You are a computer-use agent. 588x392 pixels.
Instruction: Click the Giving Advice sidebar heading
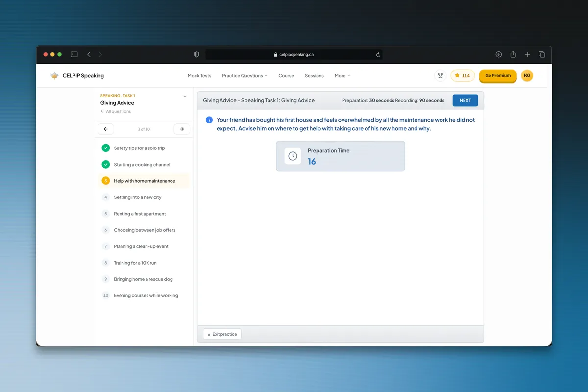click(x=117, y=103)
